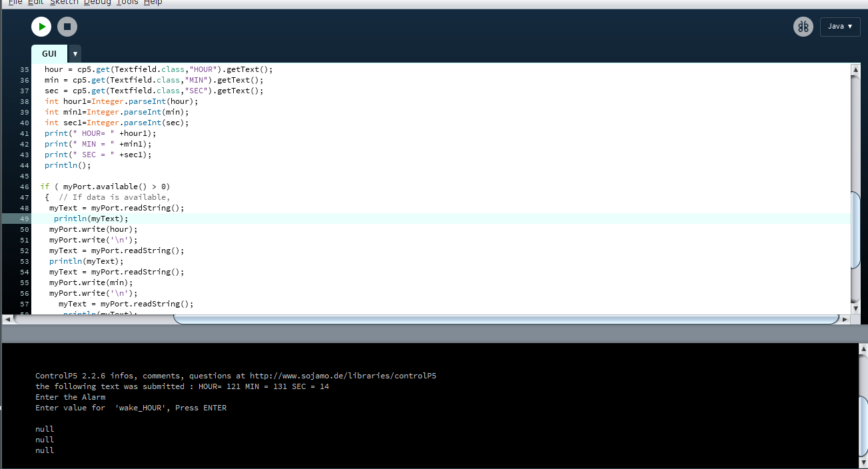Click the 'int sec1=Integer.parseInt(sec);' line
The image size is (868, 469).
pyautogui.click(x=117, y=123)
